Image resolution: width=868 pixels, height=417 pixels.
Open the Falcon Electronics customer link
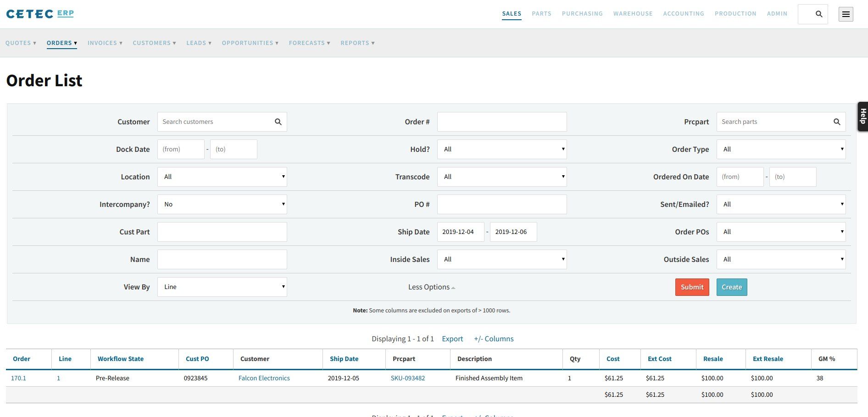coord(264,378)
